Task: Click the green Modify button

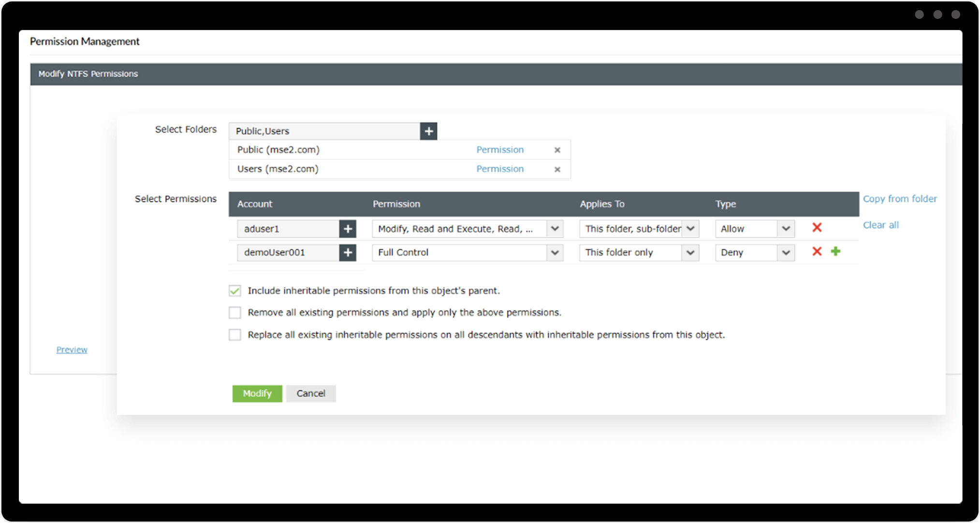Action: click(x=257, y=393)
